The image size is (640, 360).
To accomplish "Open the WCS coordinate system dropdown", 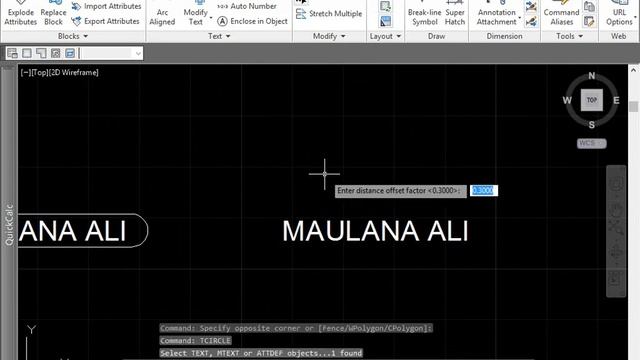I will (x=592, y=143).
